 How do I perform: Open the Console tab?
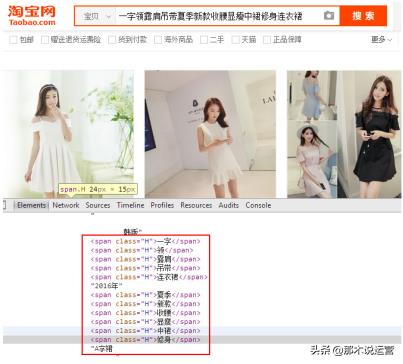258,205
